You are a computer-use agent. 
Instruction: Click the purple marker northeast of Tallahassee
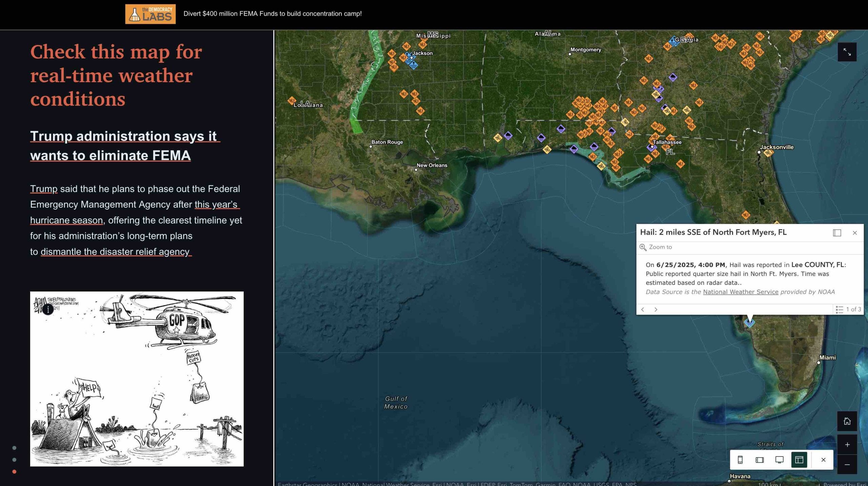(x=673, y=77)
